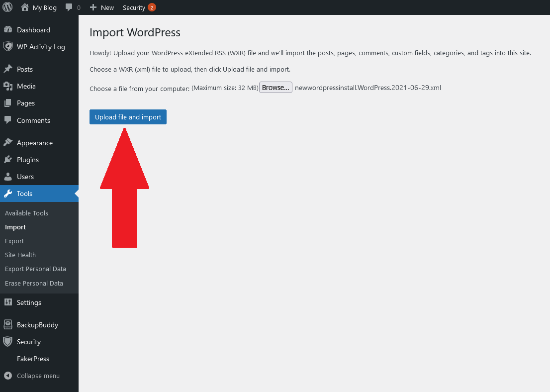This screenshot has height=392, width=550.
Task: Open Available Tools link
Action: tap(26, 213)
